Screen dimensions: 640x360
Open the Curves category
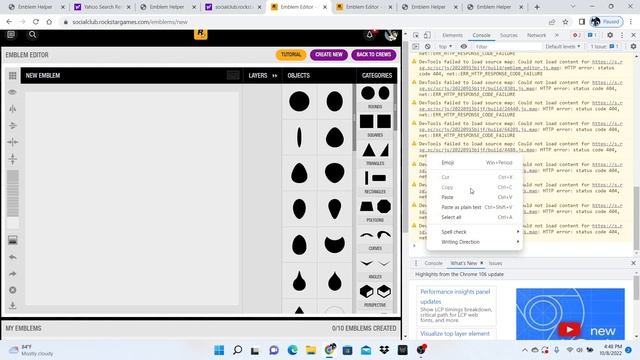pos(375,239)
